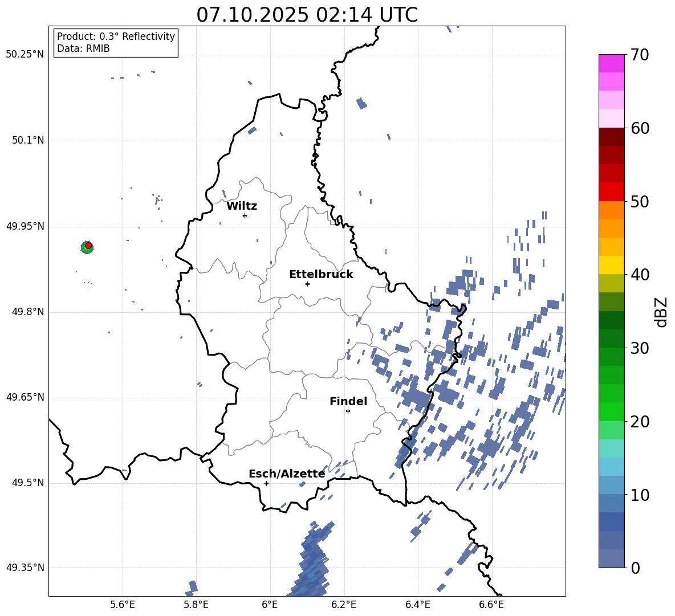Click the latitude label 49.5°N
The height and width of the screenshot is (616, 675).
pyautogui.click(x=28, y=483)
